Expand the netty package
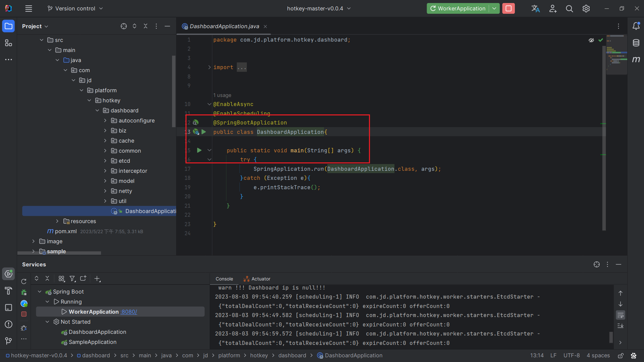Viewport: 644px width, 362px height. click(105, 191)
